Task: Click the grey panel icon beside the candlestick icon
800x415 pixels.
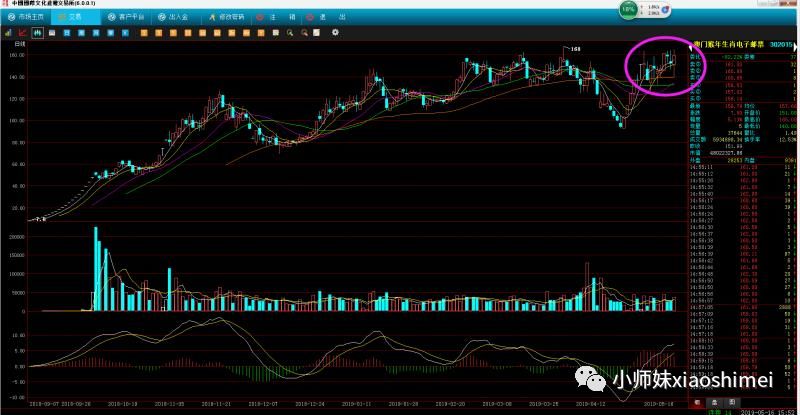Action: click(x=52, y=33)
